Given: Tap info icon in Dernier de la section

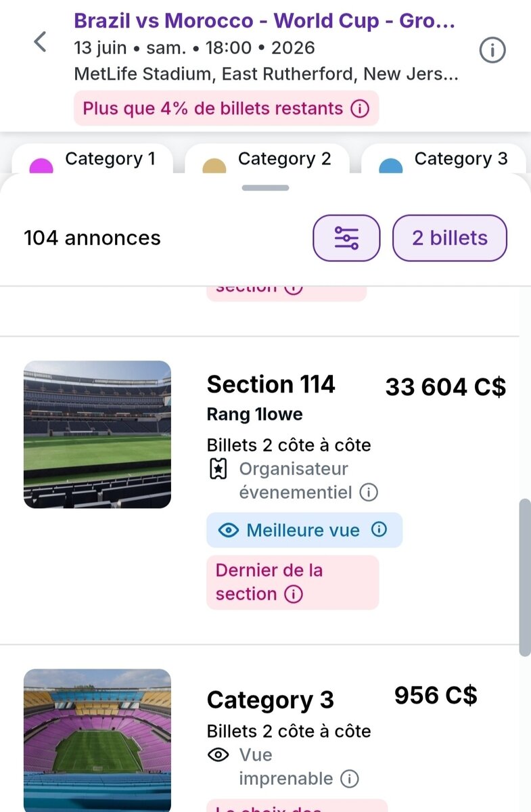Looking at the screenshot, I should (x=293, y=594).
